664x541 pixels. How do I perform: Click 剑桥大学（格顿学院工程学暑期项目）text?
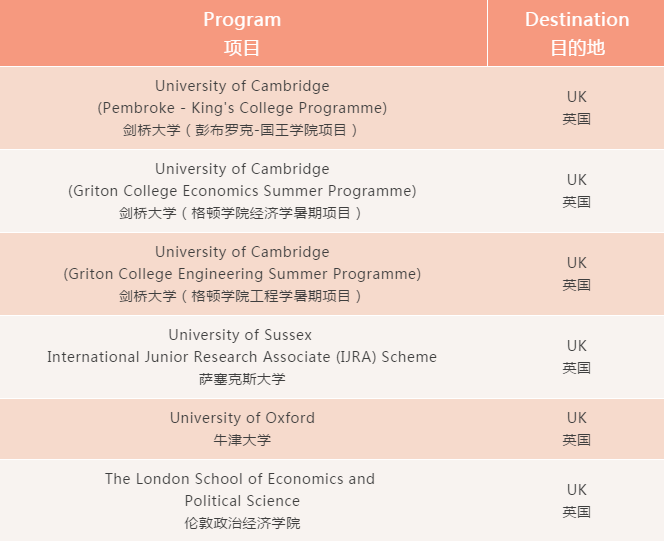(240, 296)
